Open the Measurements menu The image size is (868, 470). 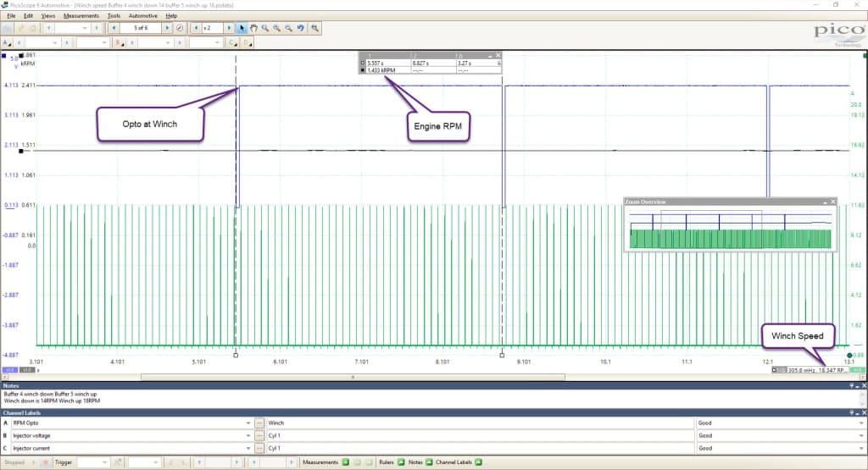[81, 16]
